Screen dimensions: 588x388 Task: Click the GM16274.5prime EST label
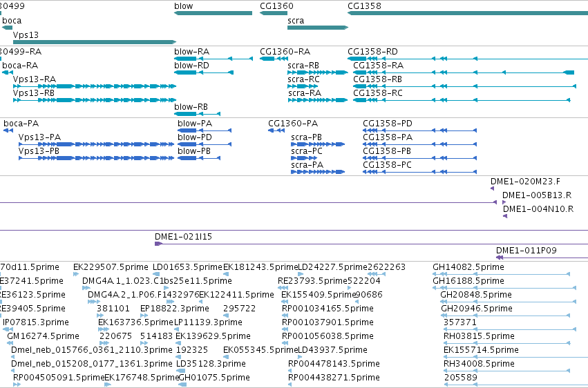click(43, 337)
